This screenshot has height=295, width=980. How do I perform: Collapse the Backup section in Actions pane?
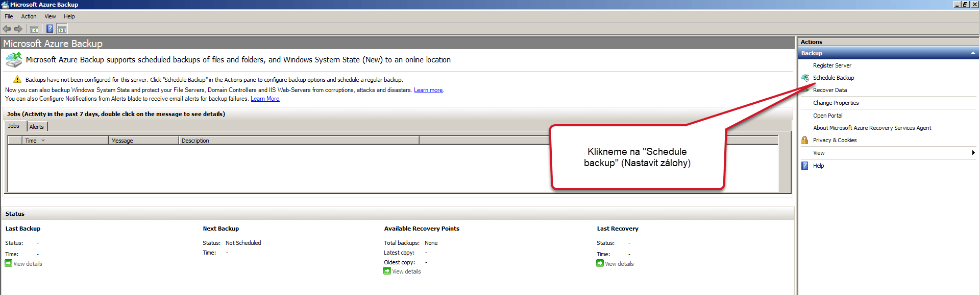pos(973,53)
